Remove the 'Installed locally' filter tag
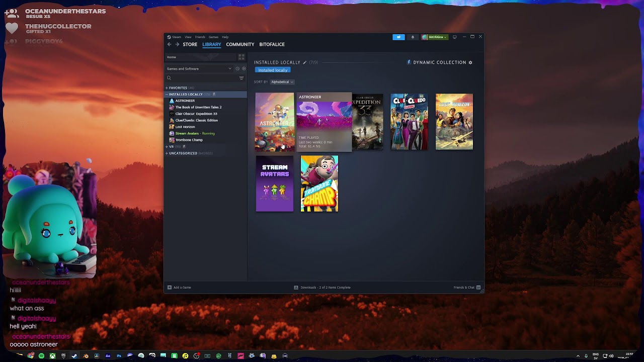Viewport: 644px width, 362px height. [x=273, y=70]
